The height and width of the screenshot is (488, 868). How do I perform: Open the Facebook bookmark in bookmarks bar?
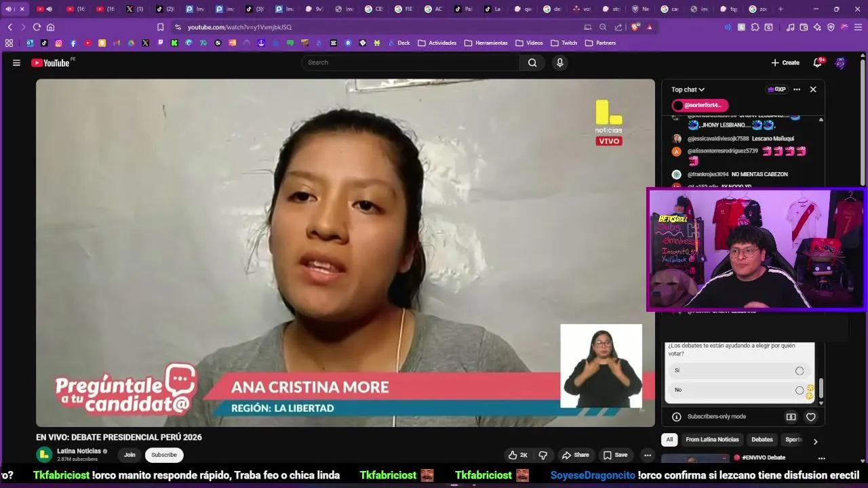pos(73,43)
